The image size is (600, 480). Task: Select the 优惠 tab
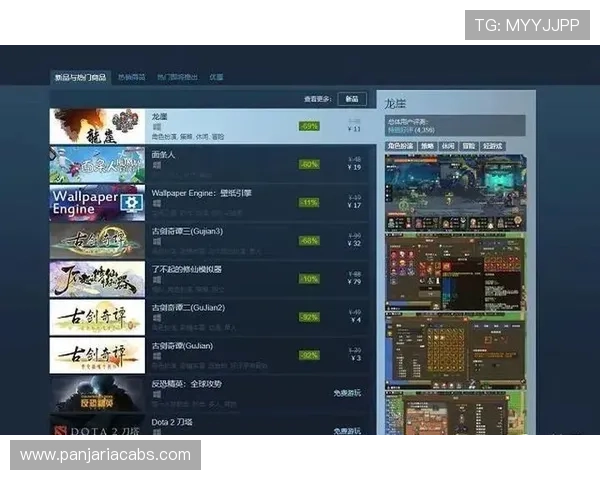(216, 77)
